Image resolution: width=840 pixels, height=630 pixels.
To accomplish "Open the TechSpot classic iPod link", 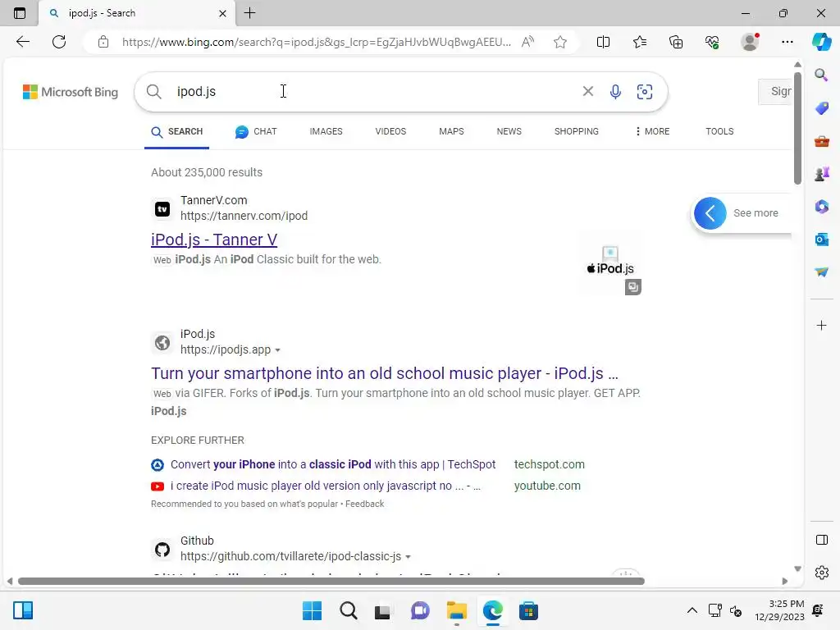I will pyautogui.click(x=333, y=464).
